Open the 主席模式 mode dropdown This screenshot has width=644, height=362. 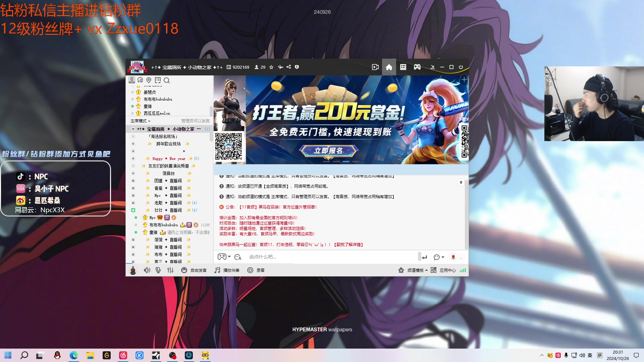(x=141, y=121)
